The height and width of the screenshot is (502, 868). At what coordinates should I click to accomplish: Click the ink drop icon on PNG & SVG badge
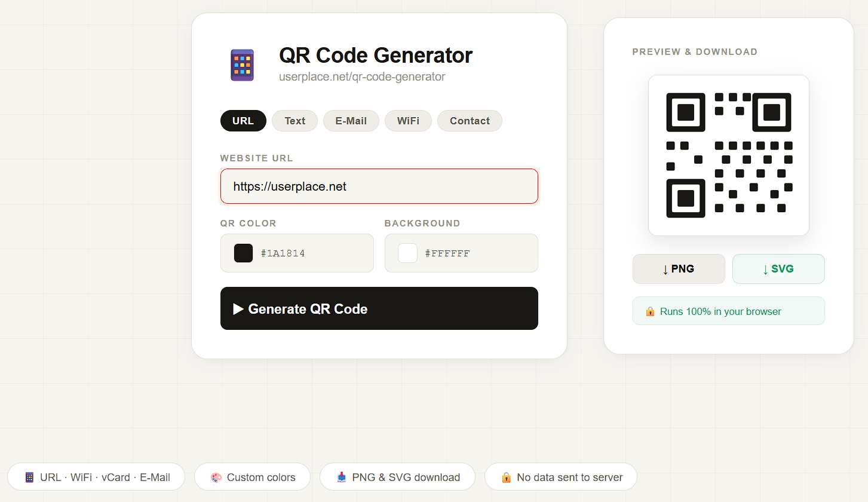click(x=341, y=477)
